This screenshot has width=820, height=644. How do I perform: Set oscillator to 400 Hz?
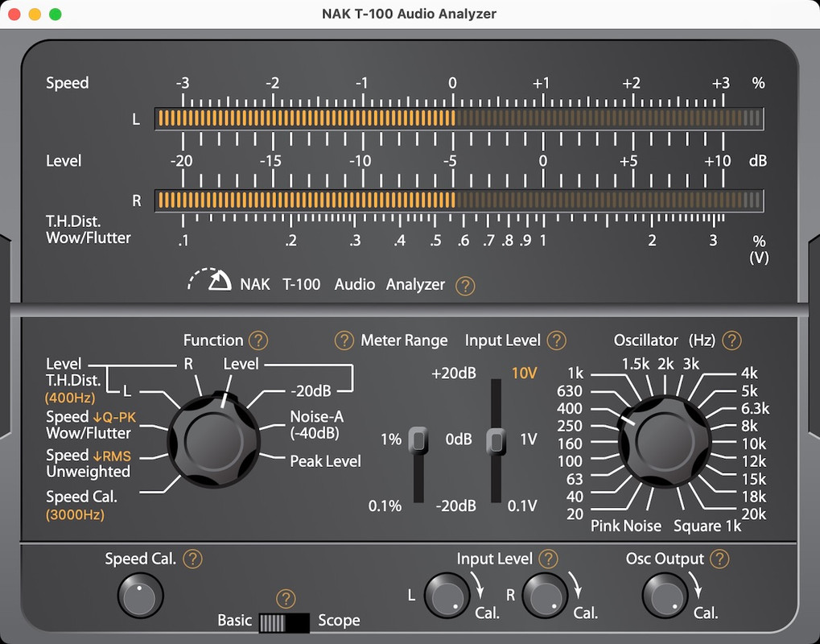click(x=570, y=409)
